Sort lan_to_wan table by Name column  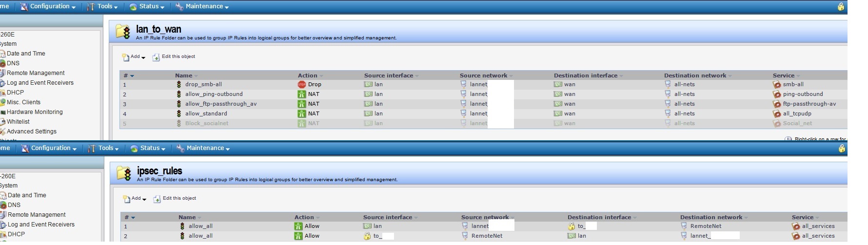(186, 75)
